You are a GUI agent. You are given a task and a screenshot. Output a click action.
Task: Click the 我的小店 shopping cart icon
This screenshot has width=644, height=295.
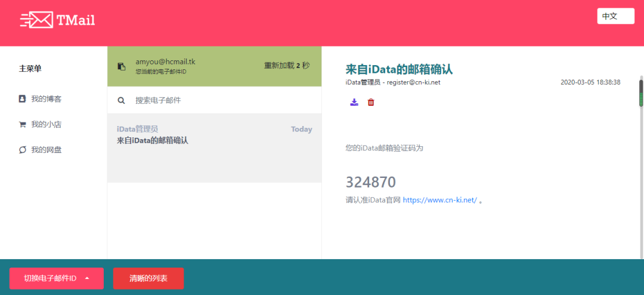pyautogui.click(x=23, y=124)
